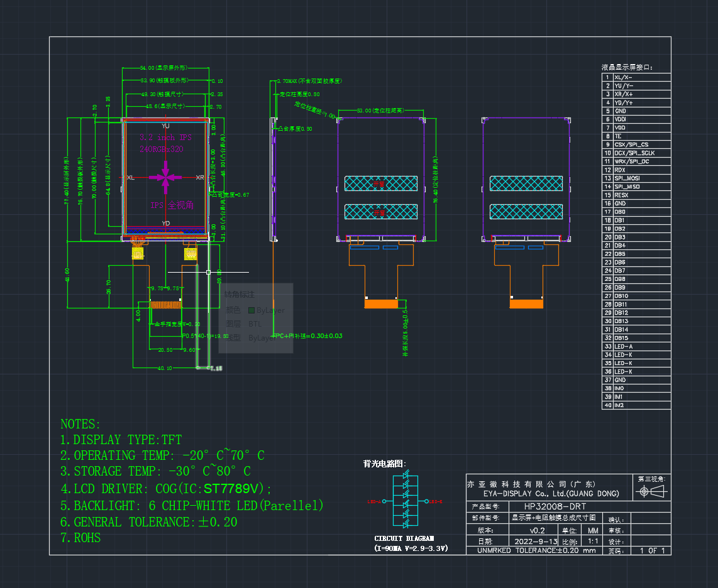Select pin 13 row SPI_MOSI
The image size is (718, 588).
636,178
